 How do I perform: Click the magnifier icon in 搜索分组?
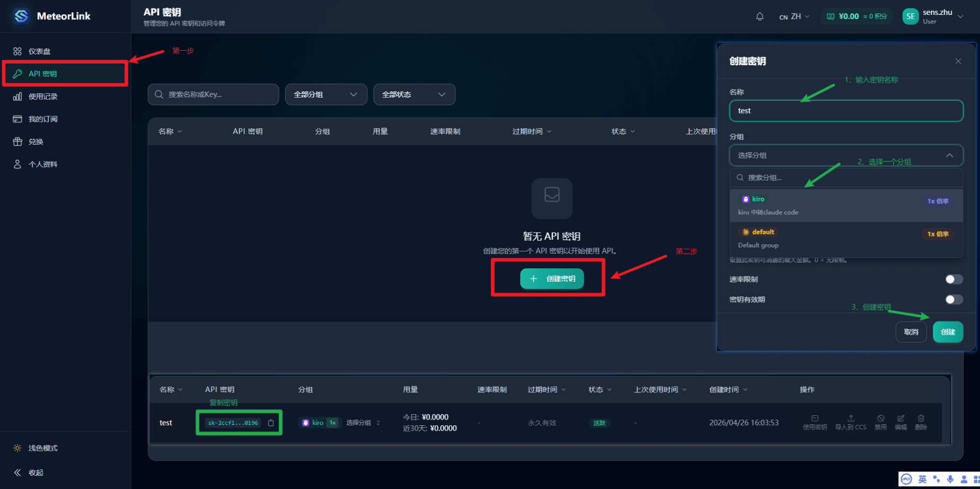pyautogui.click(x=740, y=178)
